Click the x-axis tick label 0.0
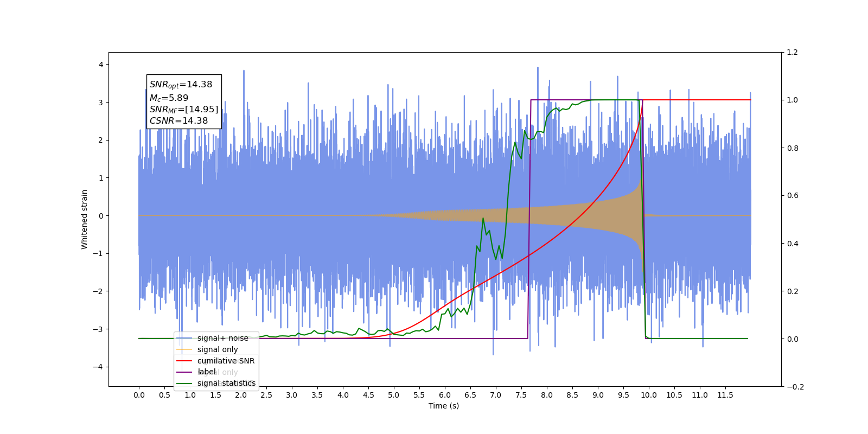Image resolution: width=868 pixels, height=434 pixels. click(139, 395)
